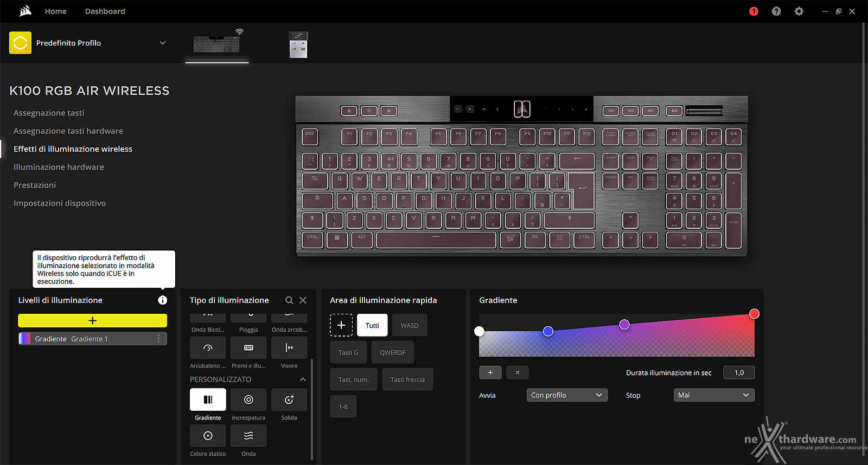Click the brightness key on keyboard preview
The width and height of the screenshot is (868, 465).
pyautogui.click(x=369, y=111)
